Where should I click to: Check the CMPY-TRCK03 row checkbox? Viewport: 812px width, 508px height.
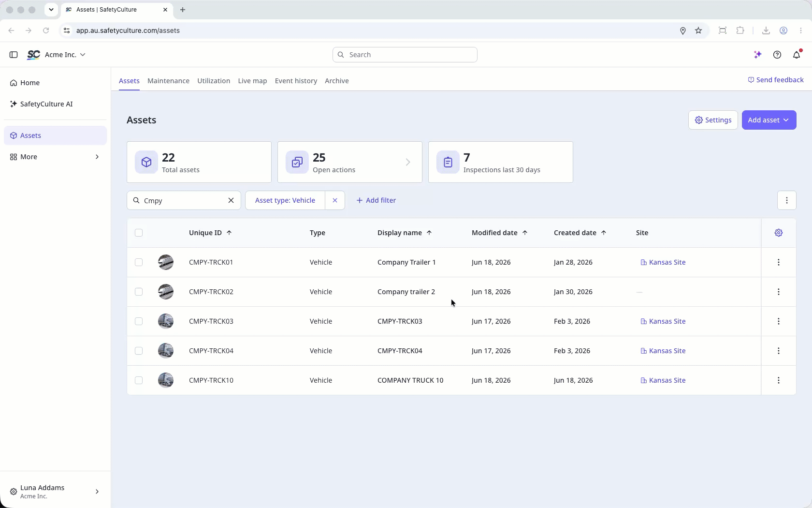pos(139,321)
